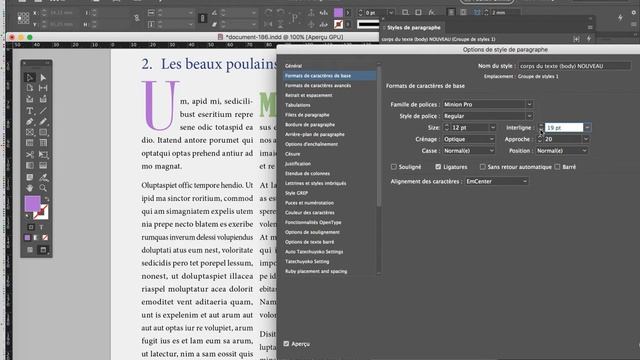Click the purple fill swatch in toolbox
Viewport: 640px width, 360px height.
click(x=32, y=204)
